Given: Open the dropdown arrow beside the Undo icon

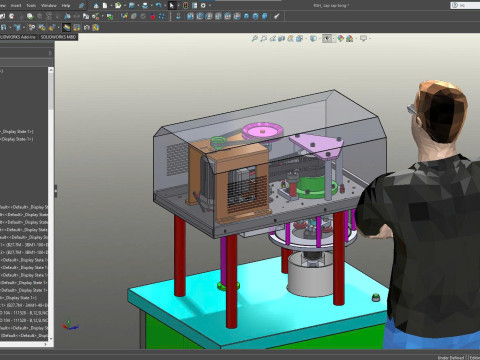Looking at the screenshot, I should click(x=165, y=6).
